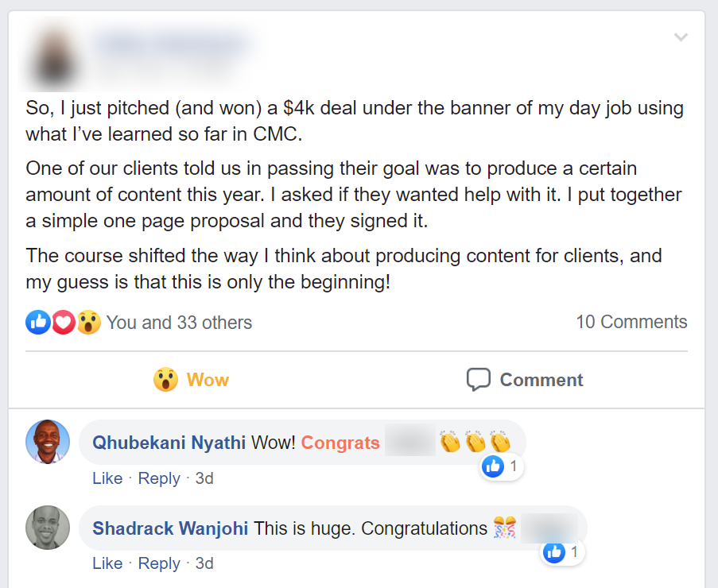Open the post options chevron menu
Viewport: 718px width, 588px height.
tap(680, 37)
